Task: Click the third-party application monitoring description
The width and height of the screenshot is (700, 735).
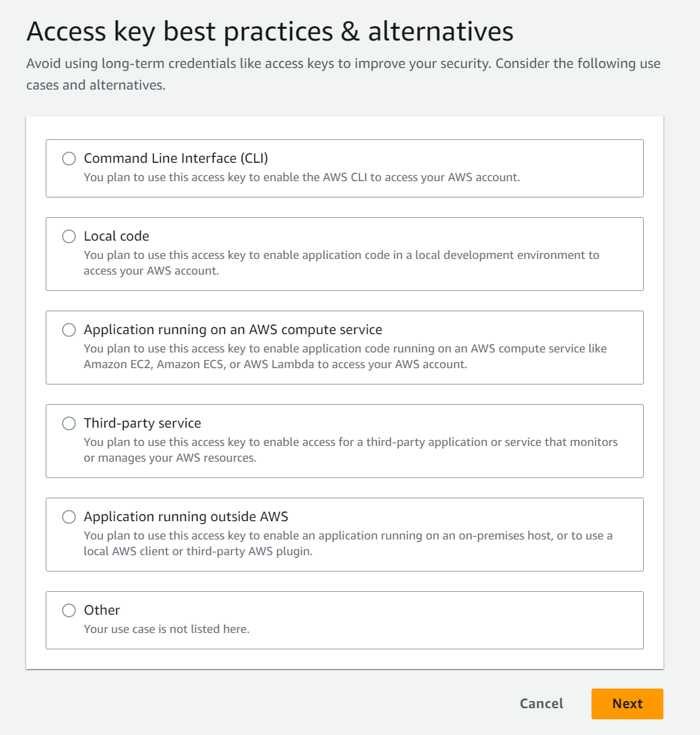Action: (x=350, y=450)
